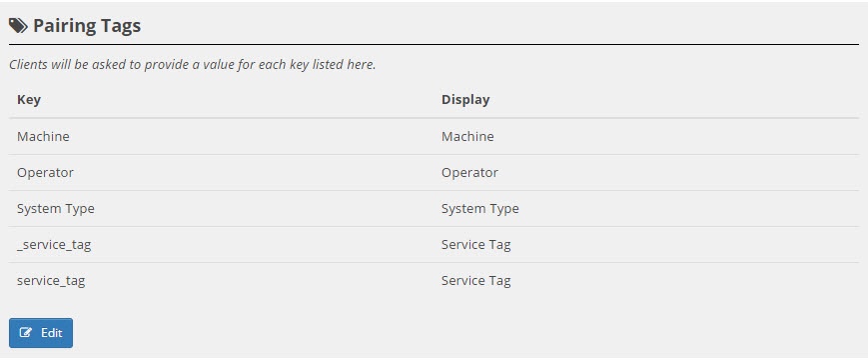Screen dimensions: 868x362
Task: Select the _service_tag key with leading underscore
Action: click(x=54, y=245)
